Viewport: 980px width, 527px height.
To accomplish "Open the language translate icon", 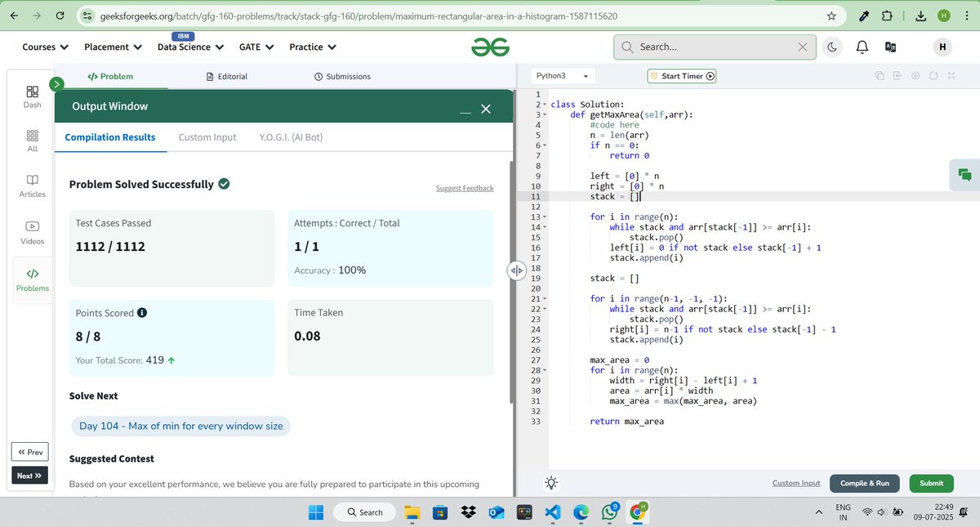I will (890, 47).
